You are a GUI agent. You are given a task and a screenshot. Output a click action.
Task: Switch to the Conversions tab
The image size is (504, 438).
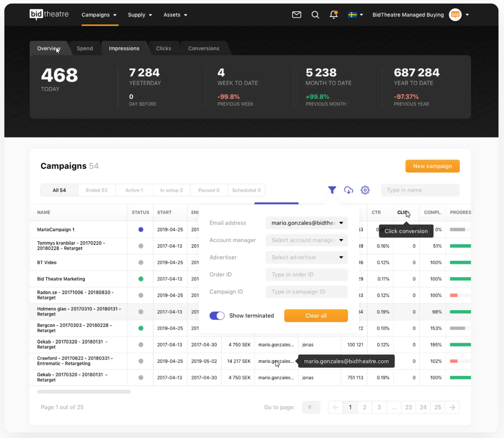[x=204, y=48]
